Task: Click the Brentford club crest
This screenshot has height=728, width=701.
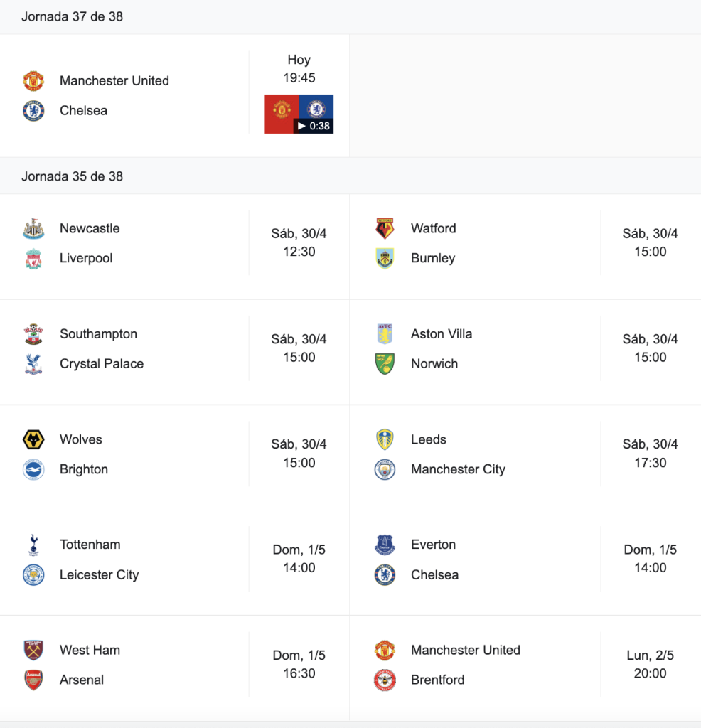Action: pyautogui.click(x=385, y=680)
